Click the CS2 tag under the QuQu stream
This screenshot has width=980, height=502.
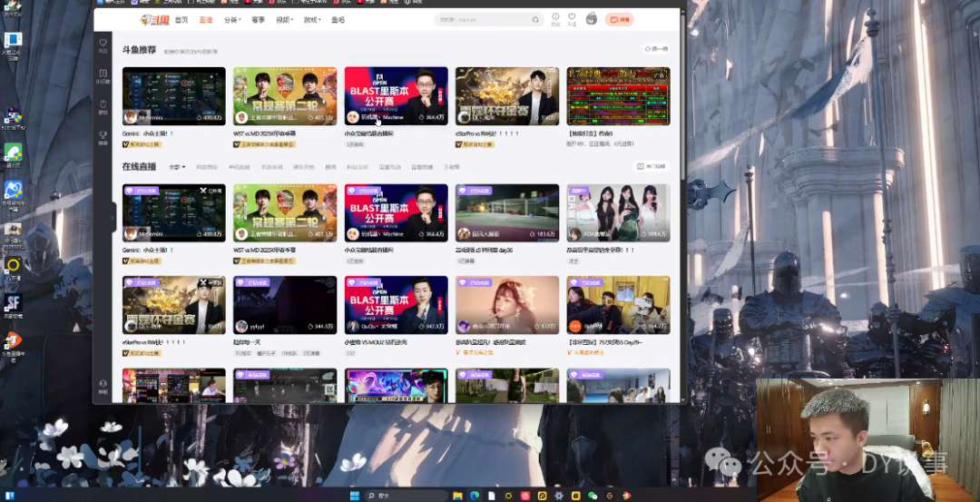350,353
